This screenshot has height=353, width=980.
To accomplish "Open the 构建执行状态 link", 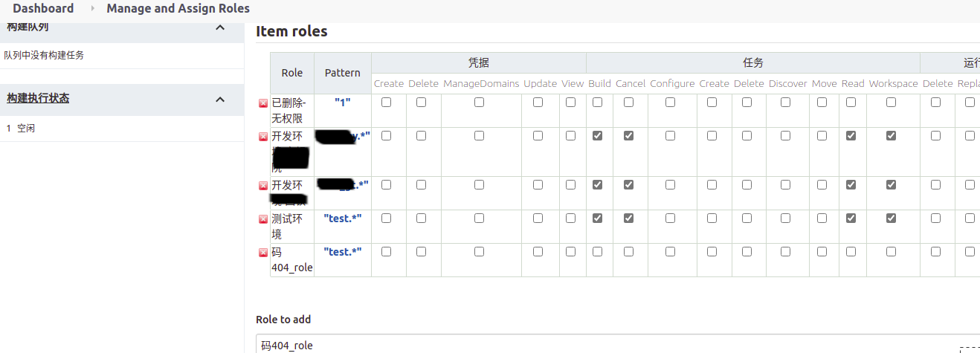I will click(38, 98).
